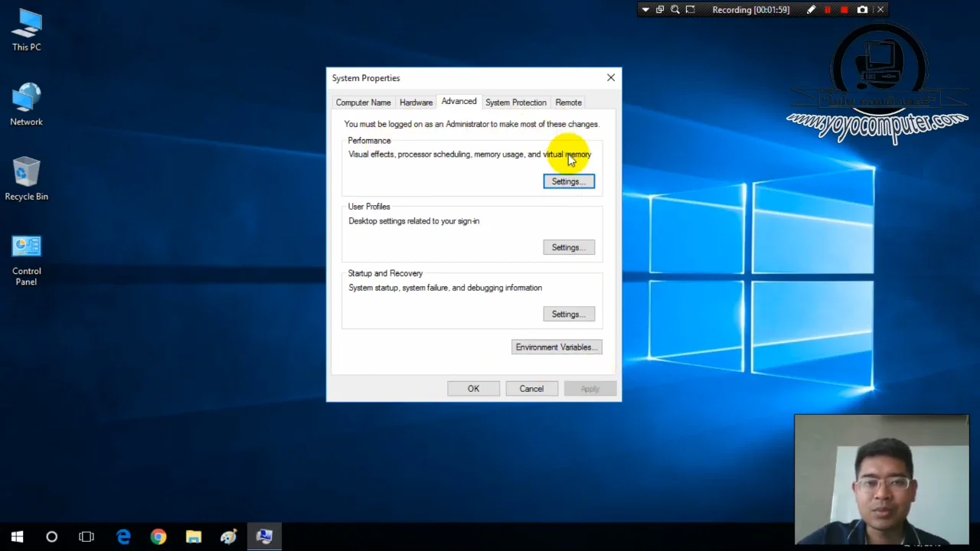980x551 pixels.
Task: Select the recording region tool
Action: [690, 9]
